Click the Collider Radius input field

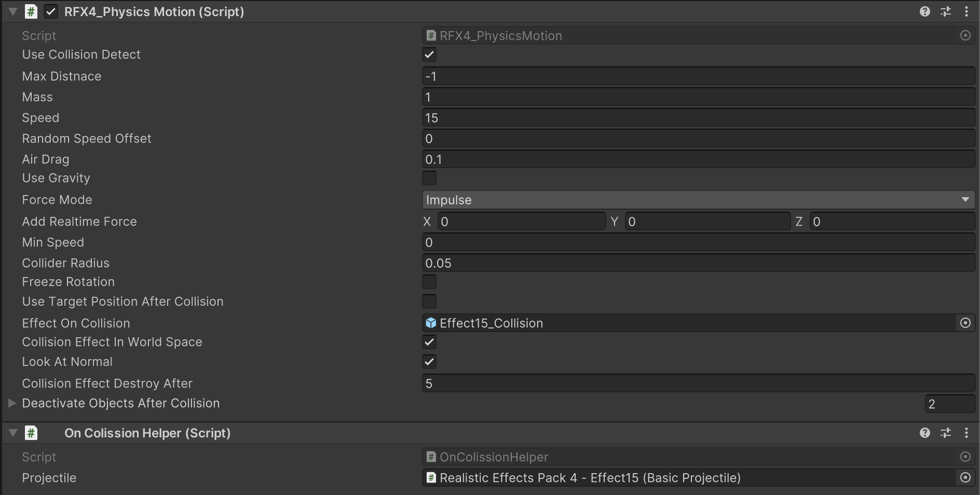tap(698, 263)
